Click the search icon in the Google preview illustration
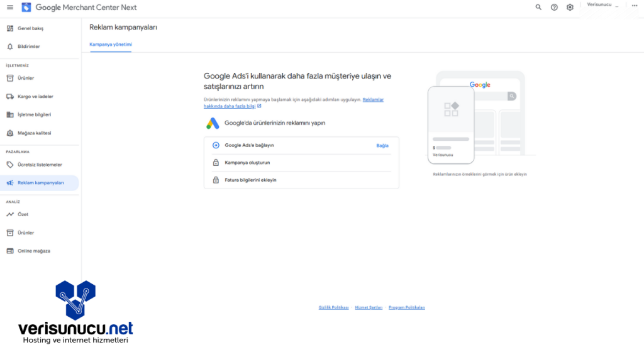 click(512, 96)
